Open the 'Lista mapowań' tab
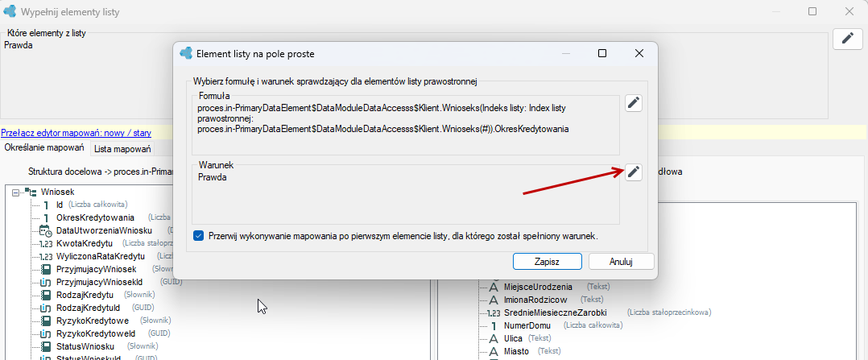868x360 pixels. point(122,148)
